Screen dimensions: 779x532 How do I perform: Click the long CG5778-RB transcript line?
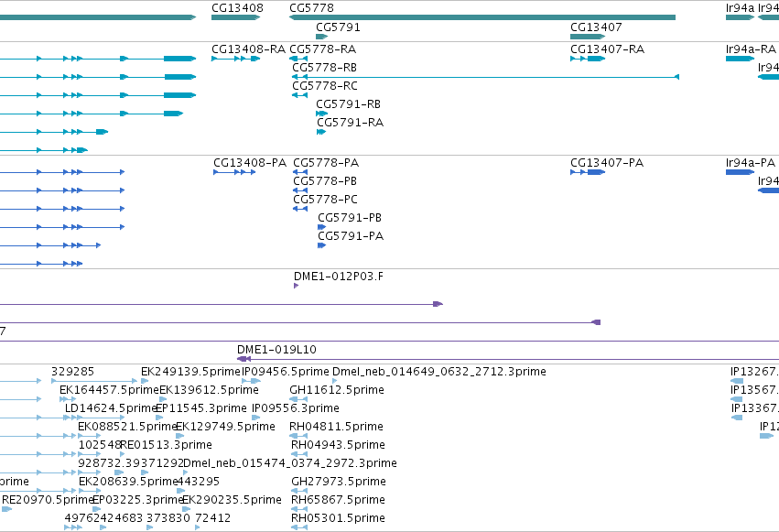485,77
